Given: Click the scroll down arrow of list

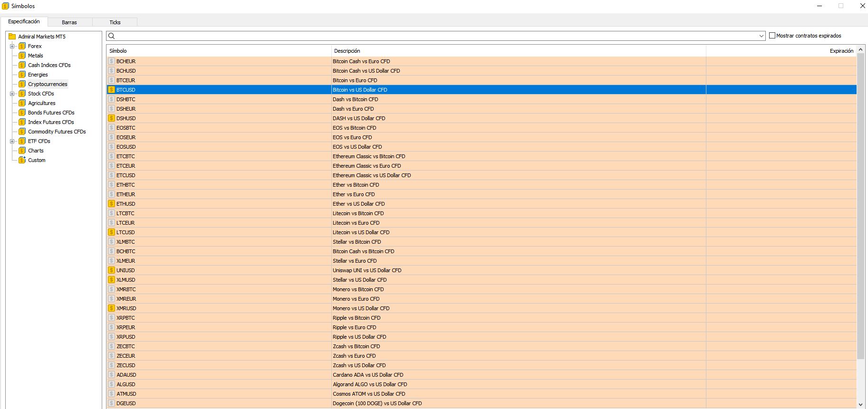Looking at the screenshot, I should click(x=860, y=404).
